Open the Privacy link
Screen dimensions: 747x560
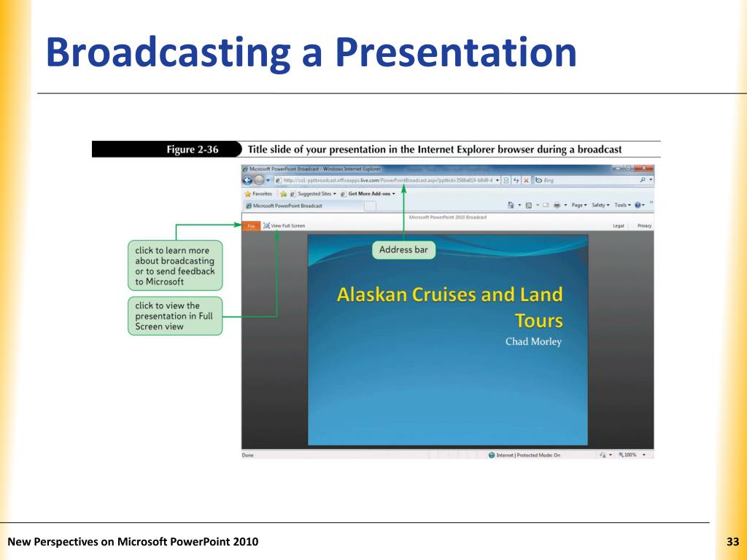pos(644,226)
